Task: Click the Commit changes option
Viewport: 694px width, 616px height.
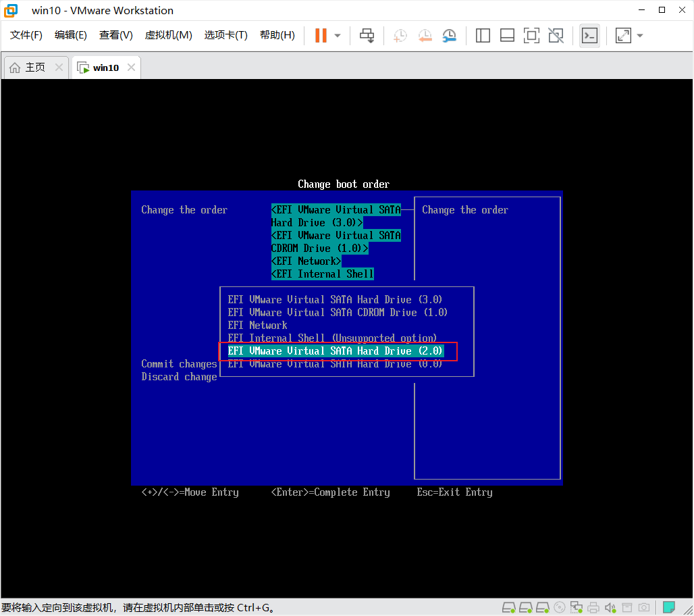Action: [180, 363]
